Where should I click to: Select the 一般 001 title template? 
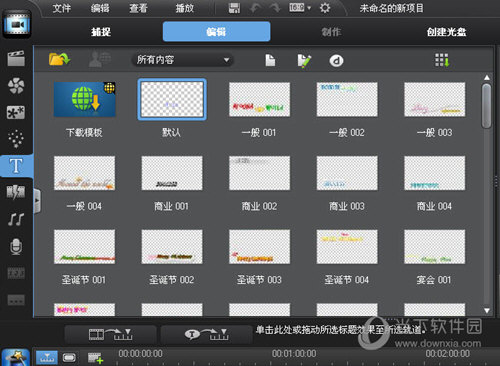point(259,99)
